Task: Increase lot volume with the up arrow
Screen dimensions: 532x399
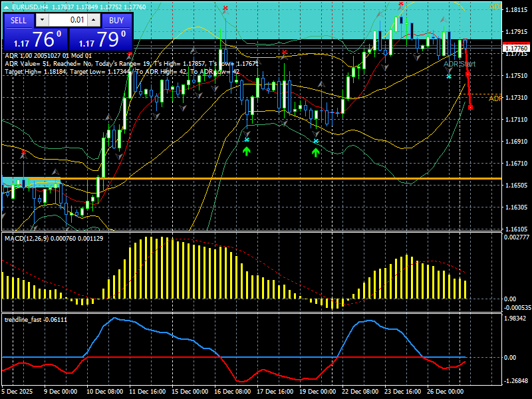Action: 94,20
